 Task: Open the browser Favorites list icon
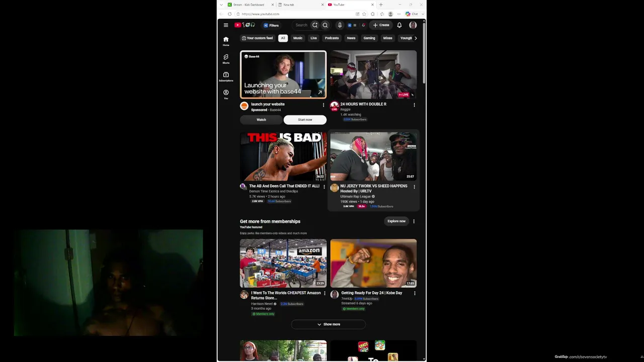(381, 14)
